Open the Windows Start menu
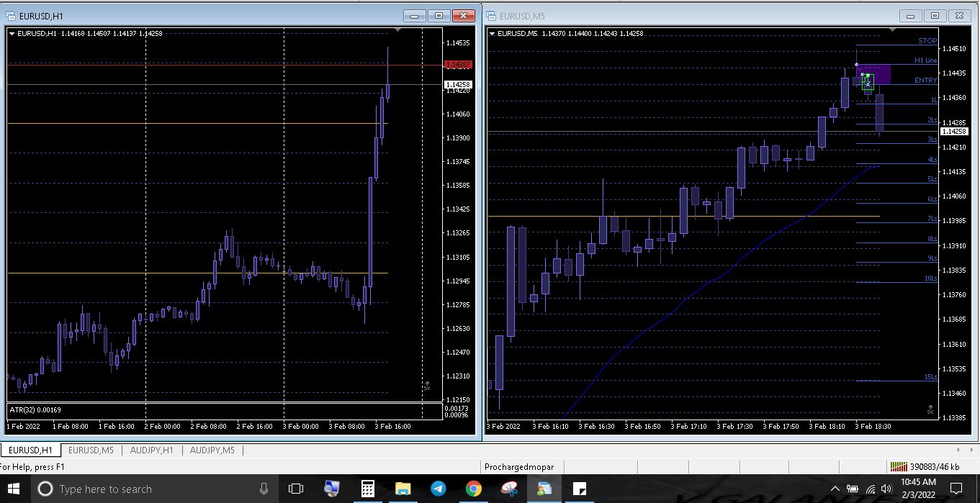 (x=14, y=489)
